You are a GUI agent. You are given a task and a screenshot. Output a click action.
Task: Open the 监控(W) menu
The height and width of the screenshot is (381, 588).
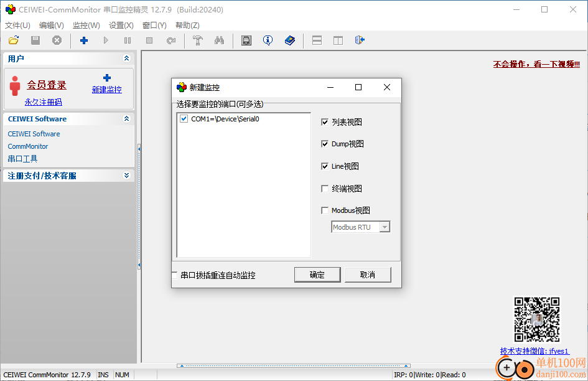(x=86, y=25)
